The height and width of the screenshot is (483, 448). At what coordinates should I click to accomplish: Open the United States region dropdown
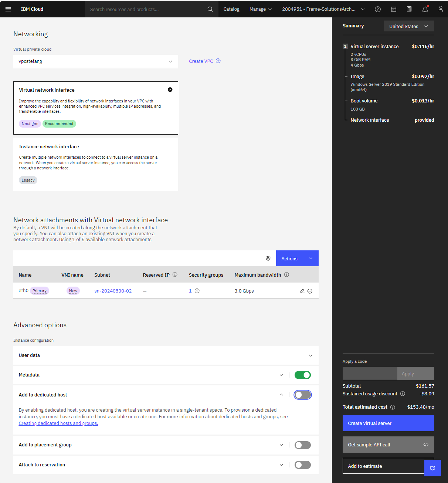408,26
